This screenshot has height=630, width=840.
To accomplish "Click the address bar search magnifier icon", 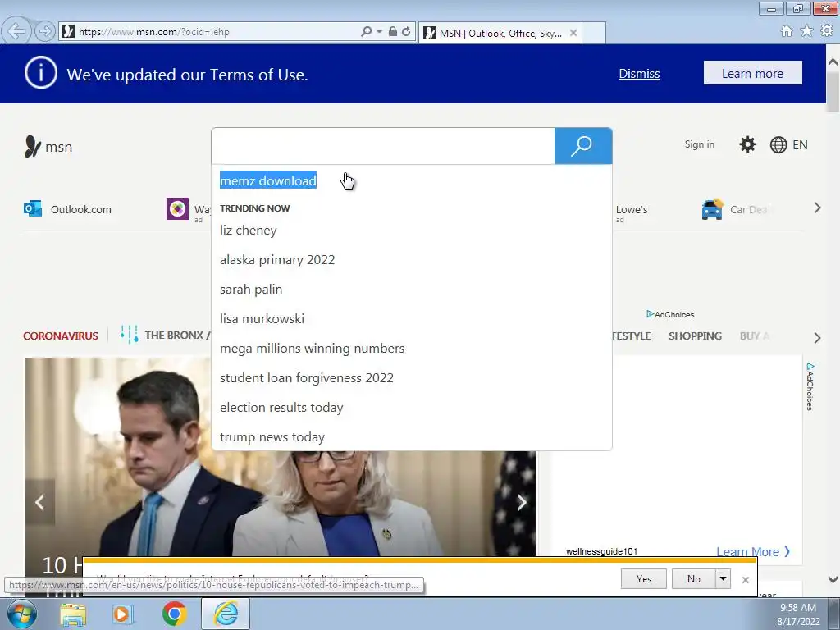I will tap(367, 32).
